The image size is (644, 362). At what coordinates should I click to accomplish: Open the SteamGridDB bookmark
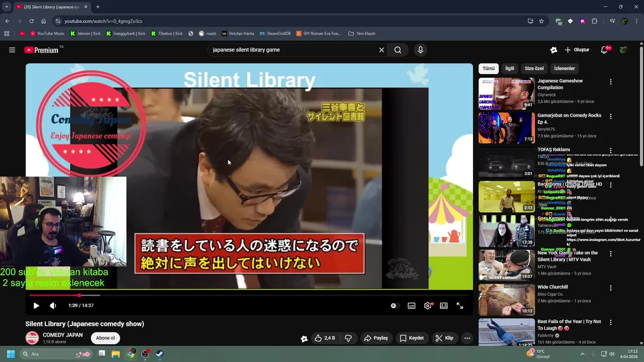[275, 34]
